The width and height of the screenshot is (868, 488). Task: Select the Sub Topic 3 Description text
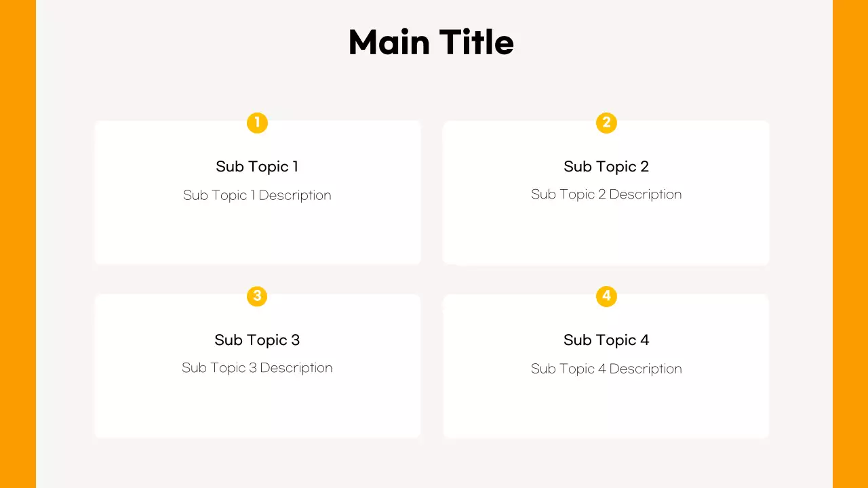[x=257, y=368]
